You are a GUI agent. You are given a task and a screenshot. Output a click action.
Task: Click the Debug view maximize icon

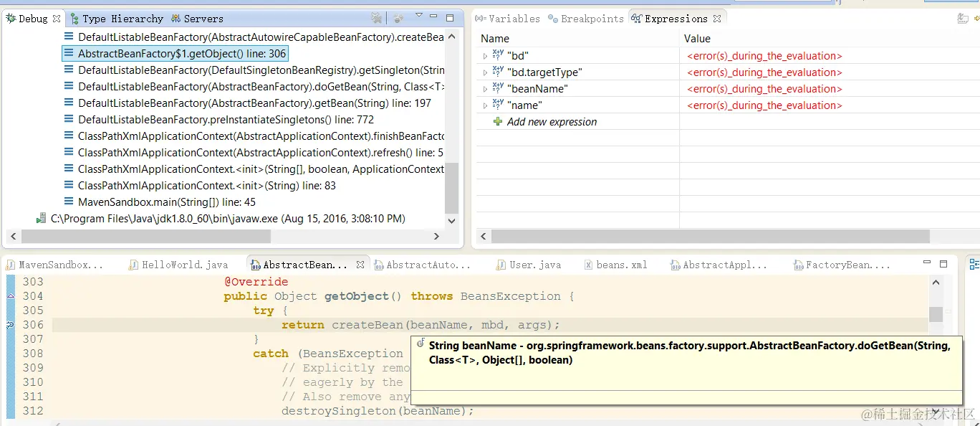point(450,18)
